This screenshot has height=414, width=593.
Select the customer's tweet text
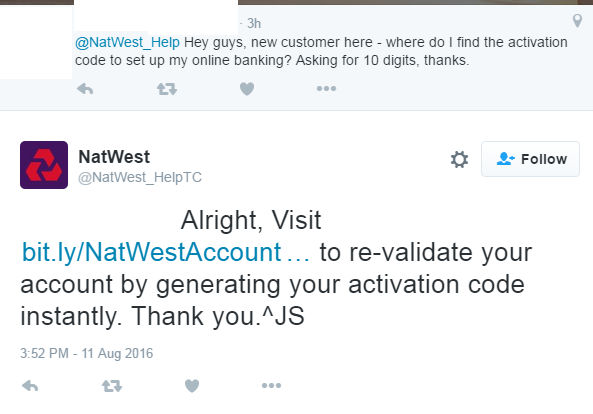(321, 51)
